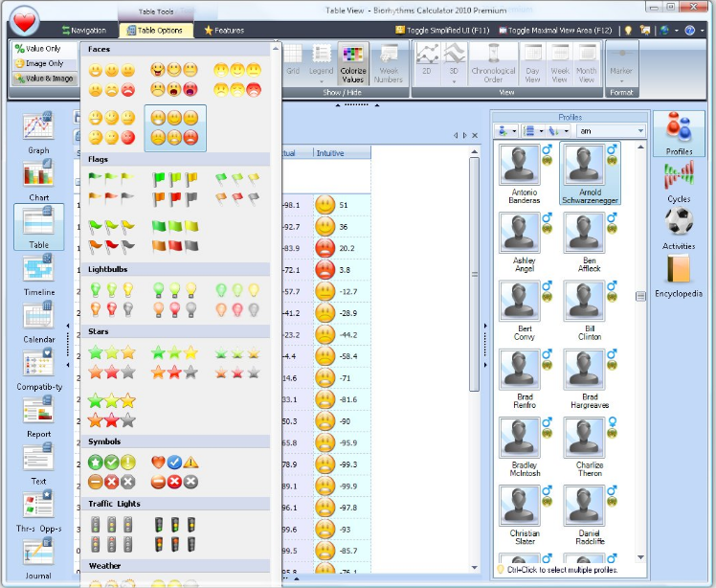Open the Encyclopedia book icon
Viewport: 716px width, 588px height.
click(679, 276)
